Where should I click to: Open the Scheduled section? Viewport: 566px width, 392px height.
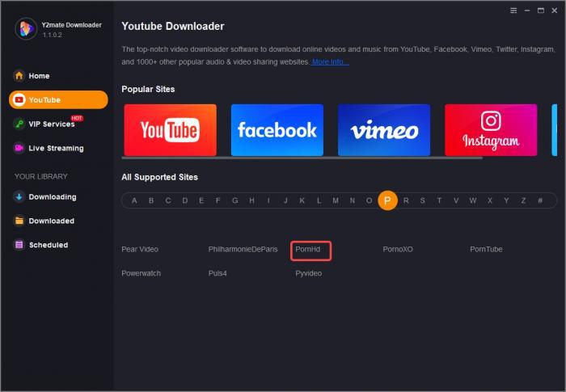point(49,245)
